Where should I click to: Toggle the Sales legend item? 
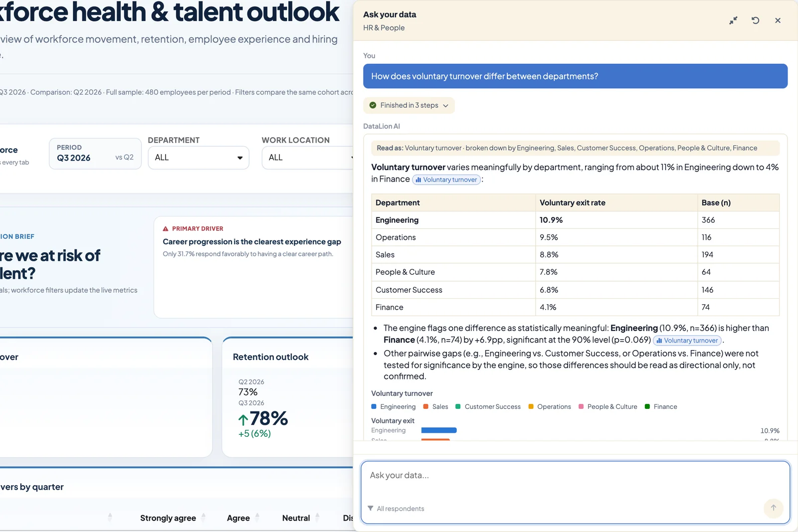point(436,407)
